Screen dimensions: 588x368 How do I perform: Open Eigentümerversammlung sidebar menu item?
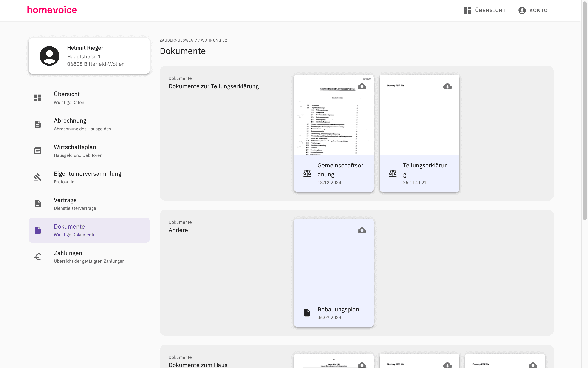(x=89, y=177)
